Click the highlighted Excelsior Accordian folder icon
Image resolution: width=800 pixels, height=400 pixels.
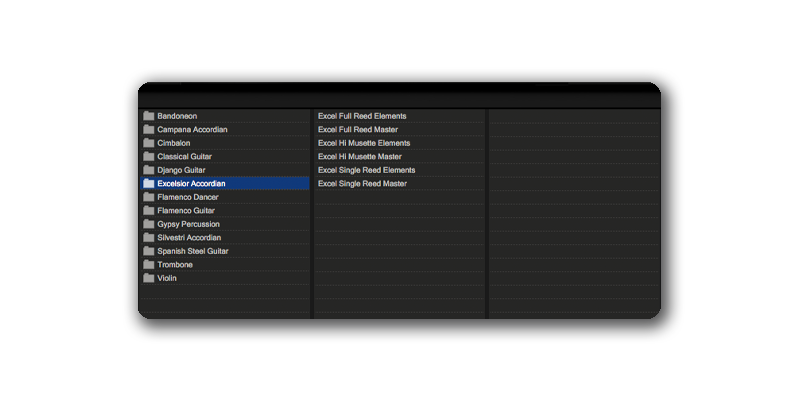148,184
